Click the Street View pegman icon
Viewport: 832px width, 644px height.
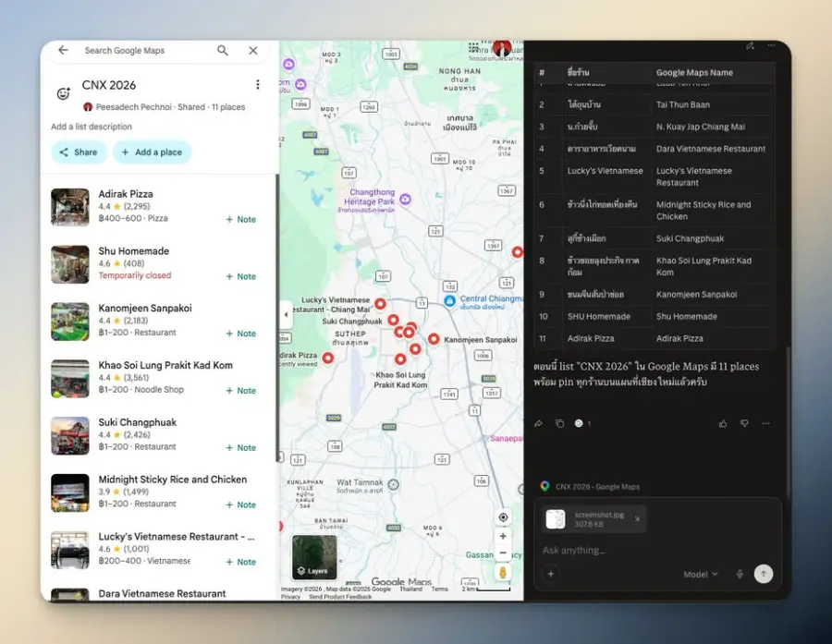[x=503, y=572]
